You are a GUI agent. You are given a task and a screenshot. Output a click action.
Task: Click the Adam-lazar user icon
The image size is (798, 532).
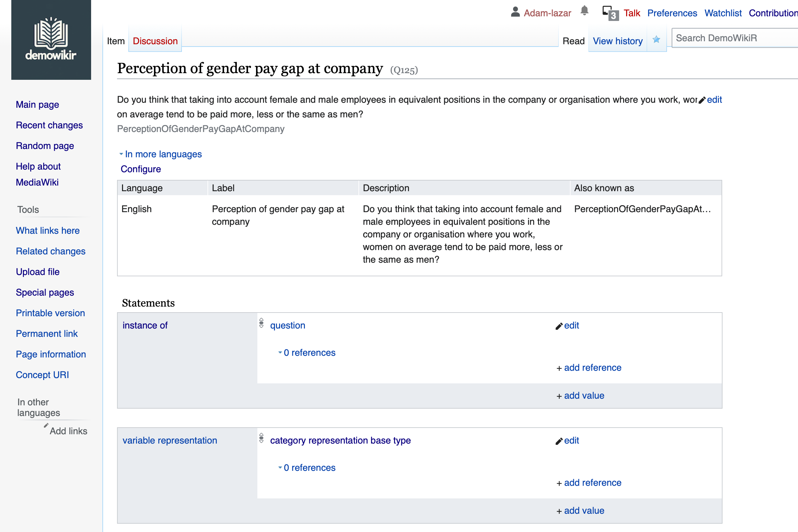515,12
